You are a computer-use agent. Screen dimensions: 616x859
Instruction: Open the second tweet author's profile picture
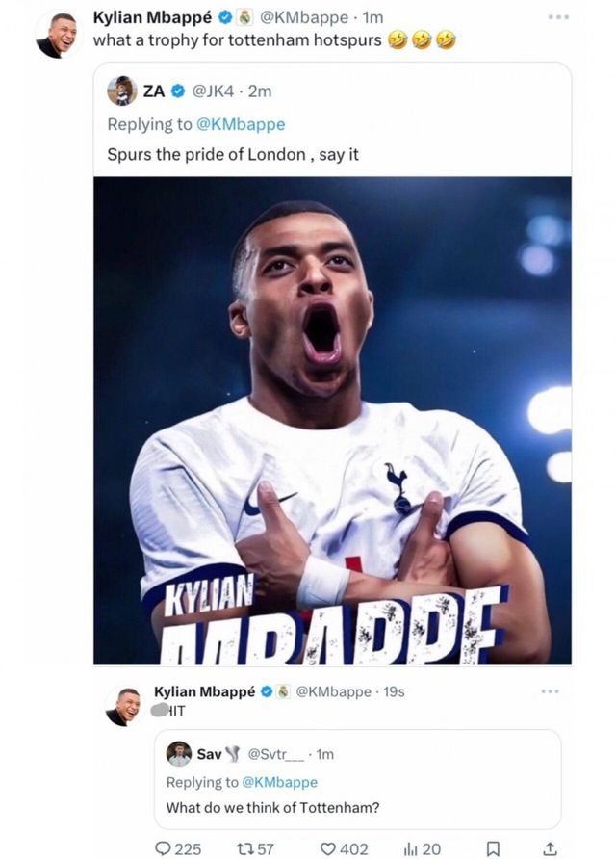[x=125, y=707]
